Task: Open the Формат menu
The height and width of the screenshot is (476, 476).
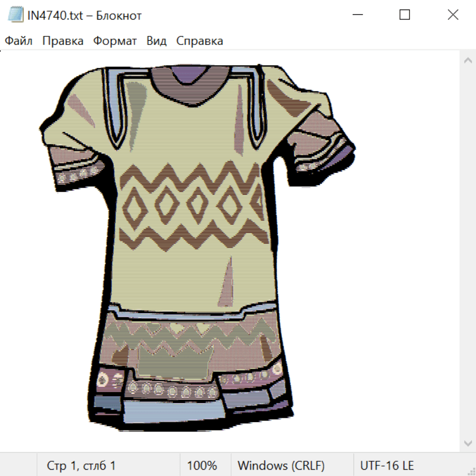Action: pyautogui.click(x=115, y=41)
